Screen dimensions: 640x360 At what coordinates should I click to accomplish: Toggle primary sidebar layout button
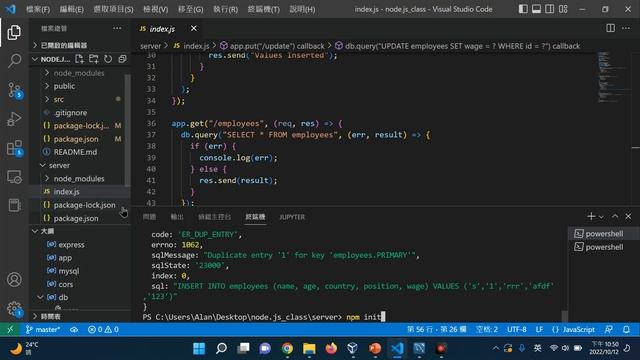523,9
